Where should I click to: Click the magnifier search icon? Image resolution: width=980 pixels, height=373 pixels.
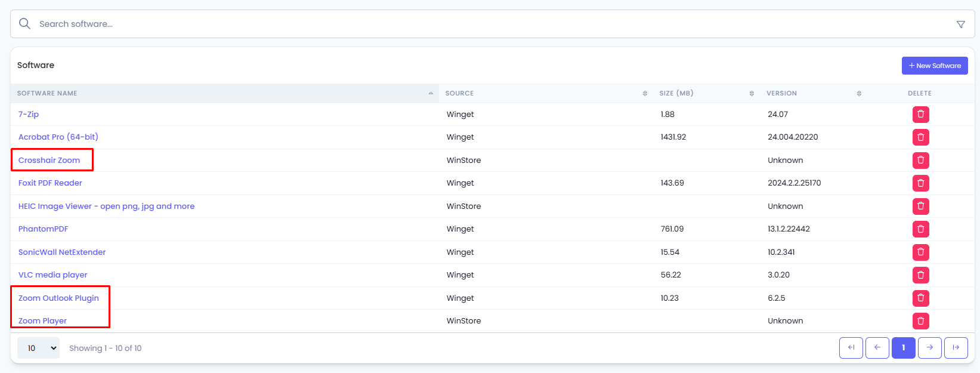[24, 24]
